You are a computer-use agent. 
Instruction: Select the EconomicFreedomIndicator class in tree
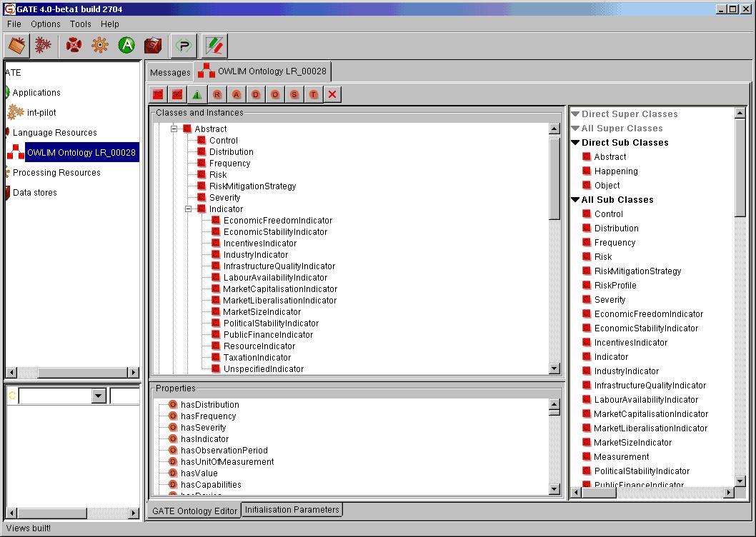278,220
